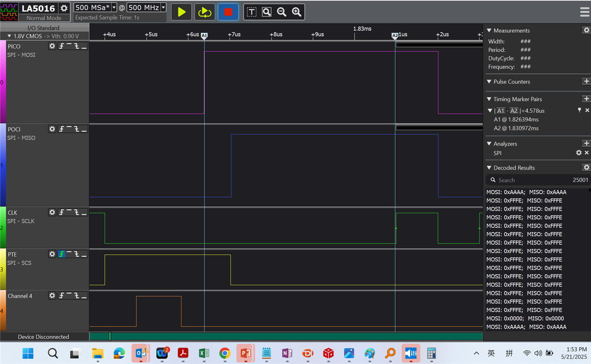Toggle PTE rising edge trigger
Viewport: 591px width, 364px height.
click(x=61, y=254)
